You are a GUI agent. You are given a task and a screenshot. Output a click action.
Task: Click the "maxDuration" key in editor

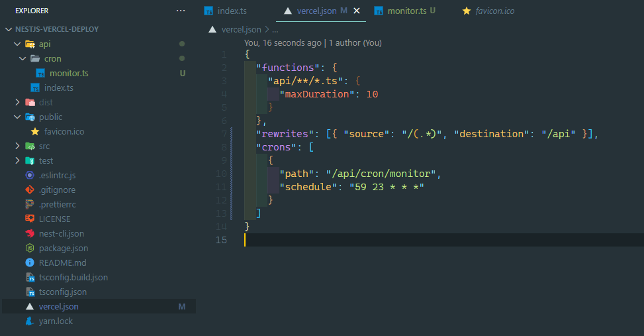[x=316, y=94]
